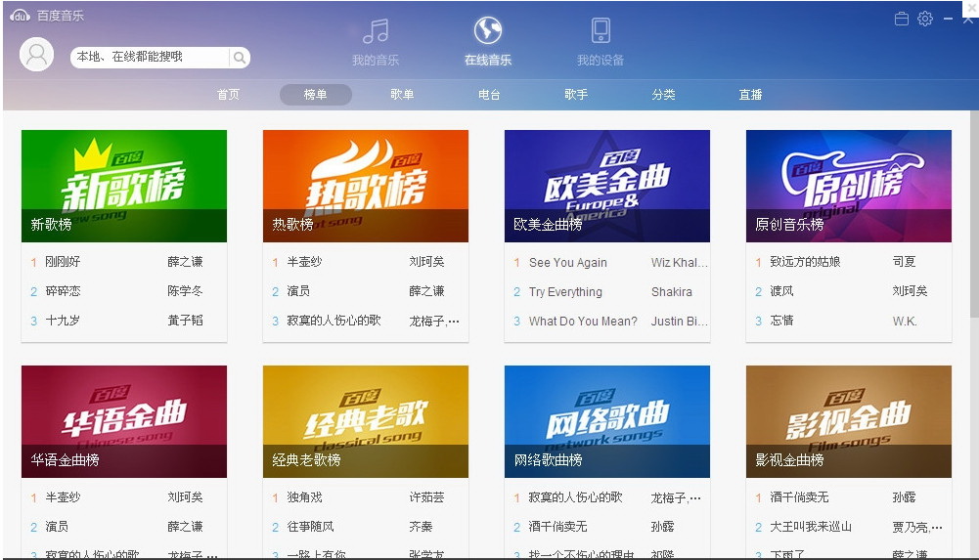The height and width of the screenshot is (560, 979).
Task: Open artist 许茹芸
Action: tap(426, 497)
